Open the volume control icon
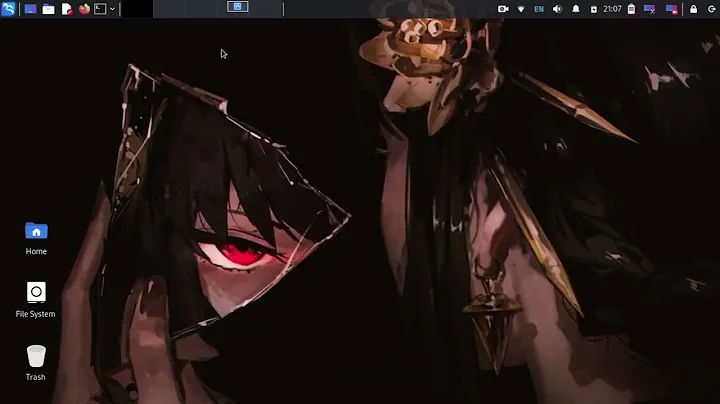This screenshot has height=404, width=720. coord(557,9)
